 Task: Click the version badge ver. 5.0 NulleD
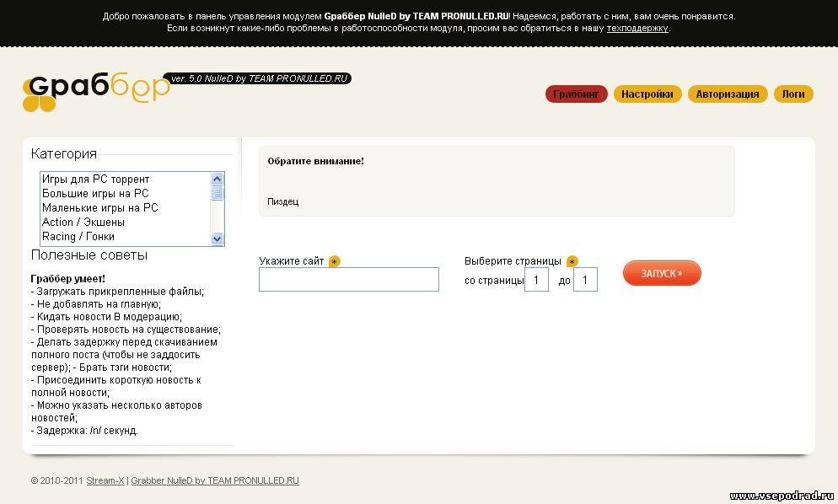pyautogui.click(x=257, y=78)
